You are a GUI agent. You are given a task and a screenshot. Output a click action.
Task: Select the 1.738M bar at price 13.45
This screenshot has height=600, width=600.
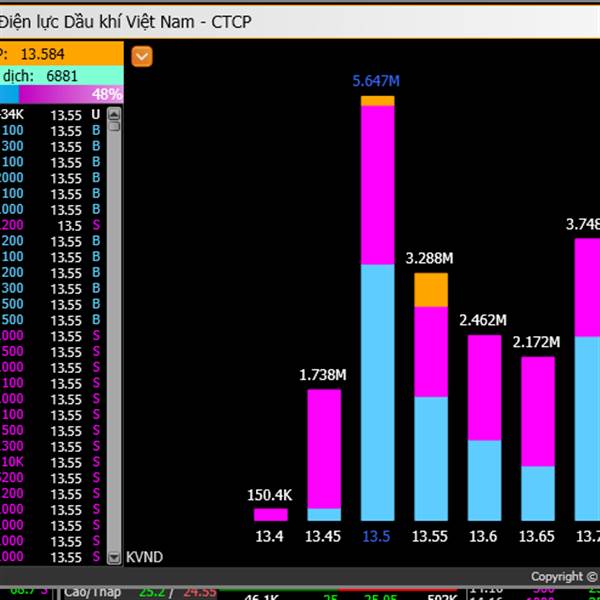point(324,455)
